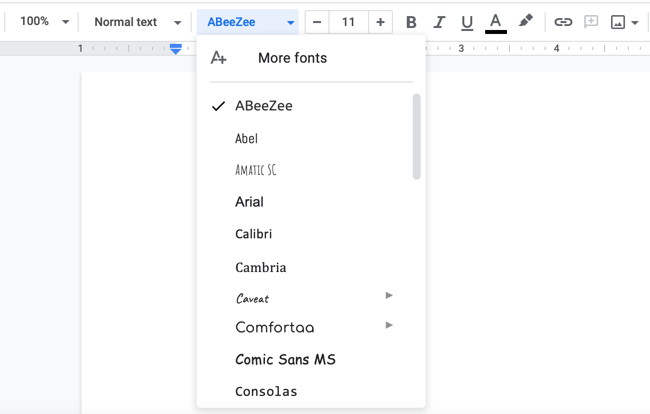Click the font size field

tap(348, 22)
